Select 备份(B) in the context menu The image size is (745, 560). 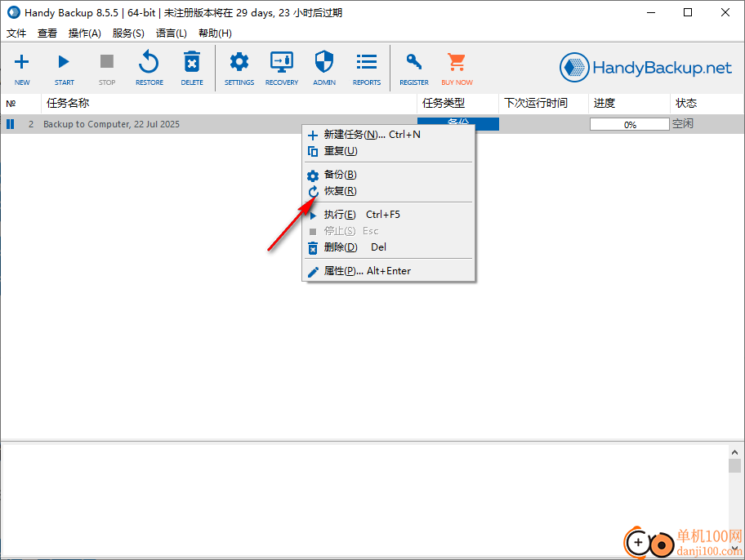389,175
